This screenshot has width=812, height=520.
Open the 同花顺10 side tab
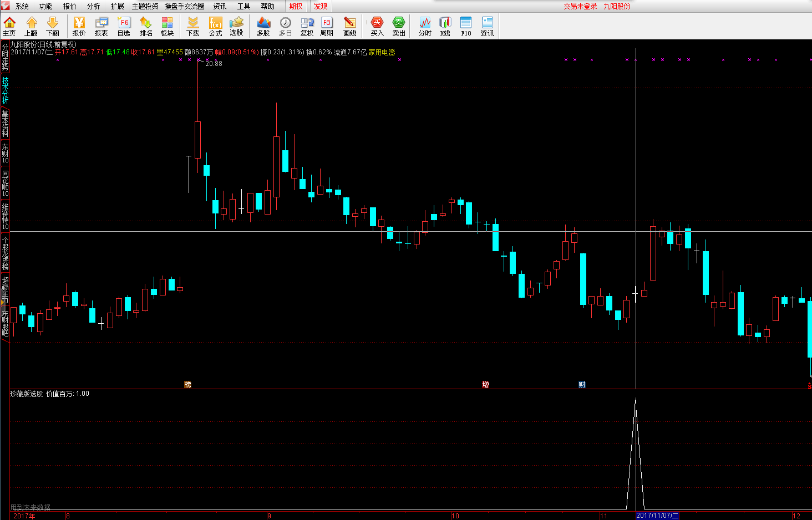pos(5,183)
